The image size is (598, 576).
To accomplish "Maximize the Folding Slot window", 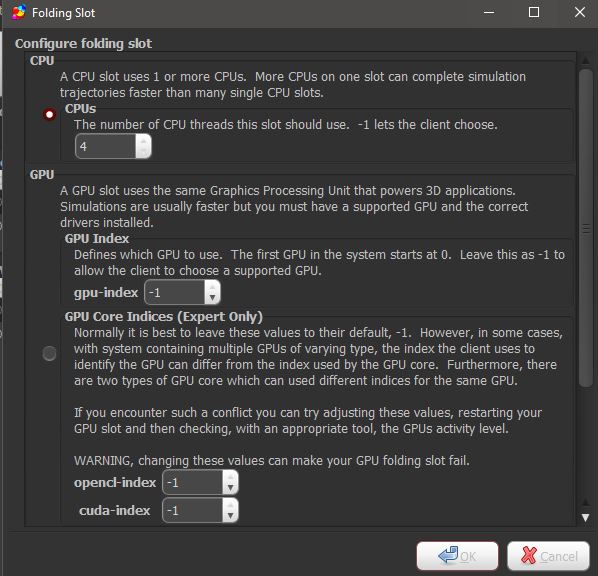I will pos(534,12).
